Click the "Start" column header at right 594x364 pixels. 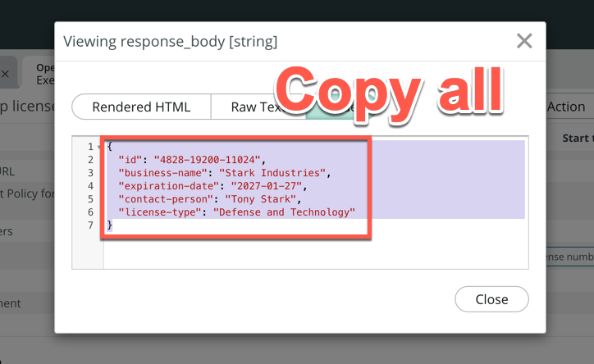click(x=577, y=139)
